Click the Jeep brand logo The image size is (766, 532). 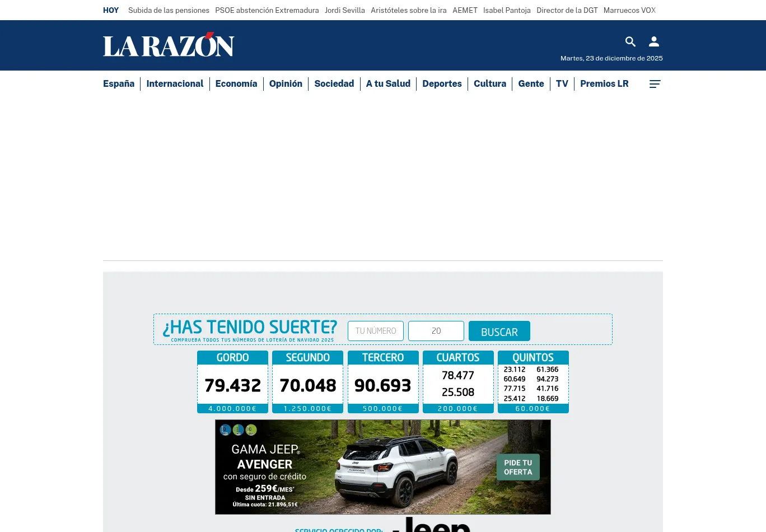coord(431,525)
